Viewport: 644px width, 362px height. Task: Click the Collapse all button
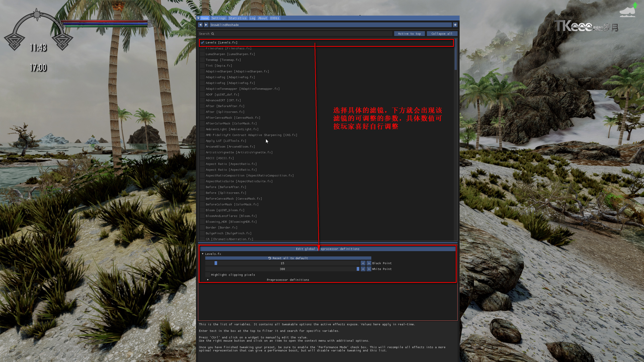point(442,33)
